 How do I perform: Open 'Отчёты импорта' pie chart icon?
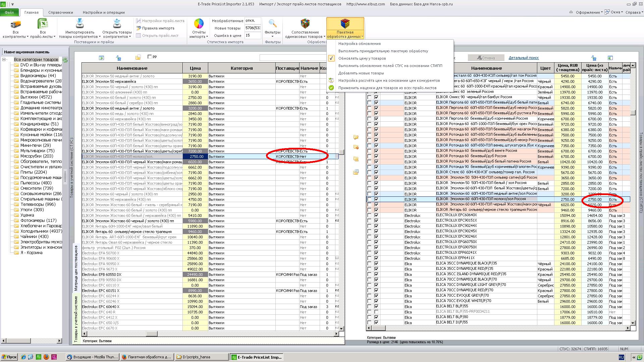pyautogui.click(x=199, y=23)
